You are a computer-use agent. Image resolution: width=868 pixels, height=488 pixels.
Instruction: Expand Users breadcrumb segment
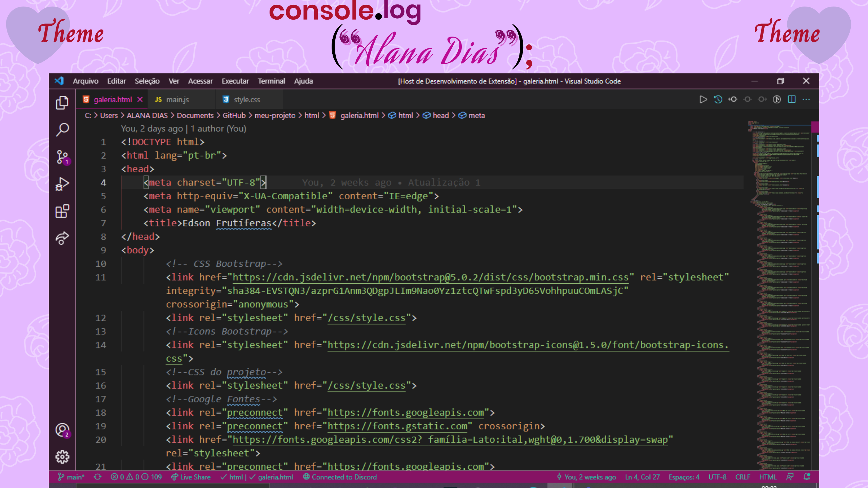point(109,116)
